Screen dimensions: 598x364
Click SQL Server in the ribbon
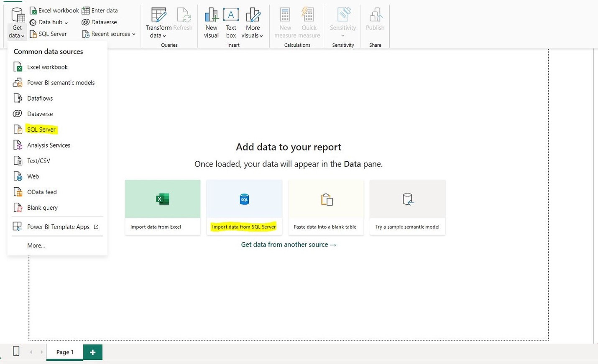click(x=48, y=34)
